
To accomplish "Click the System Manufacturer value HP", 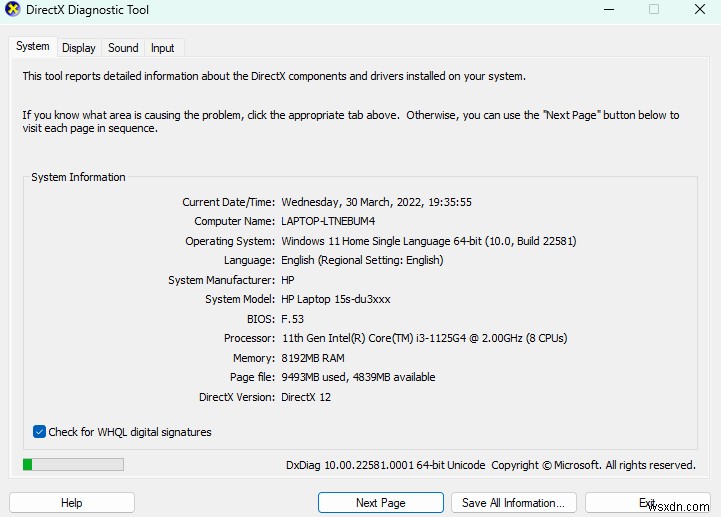I will 288,280.
